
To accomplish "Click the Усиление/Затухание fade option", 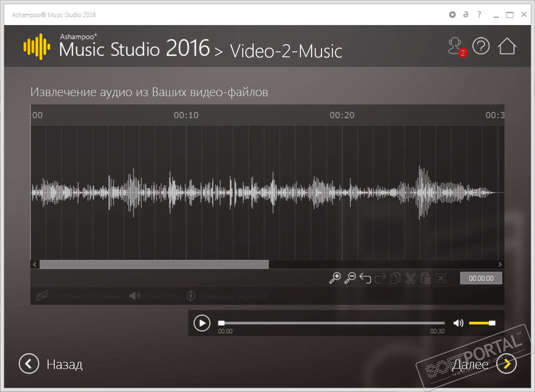I will (80, 296).
